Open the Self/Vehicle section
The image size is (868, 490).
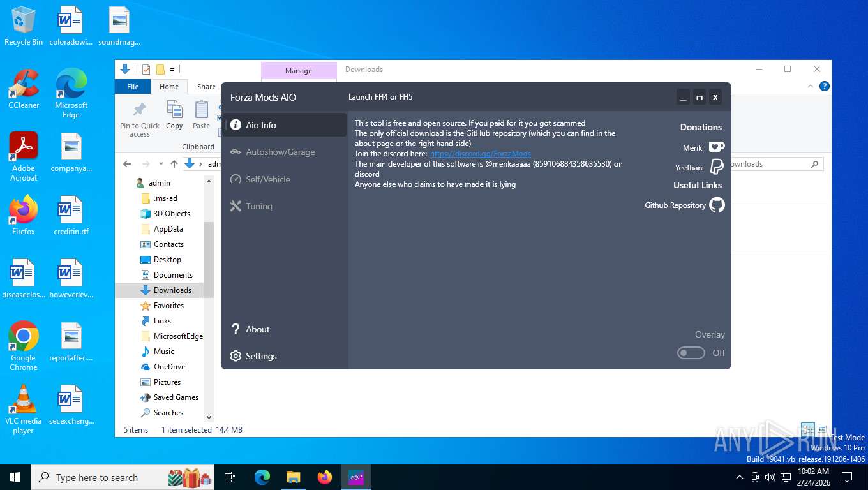coord(285,179)
